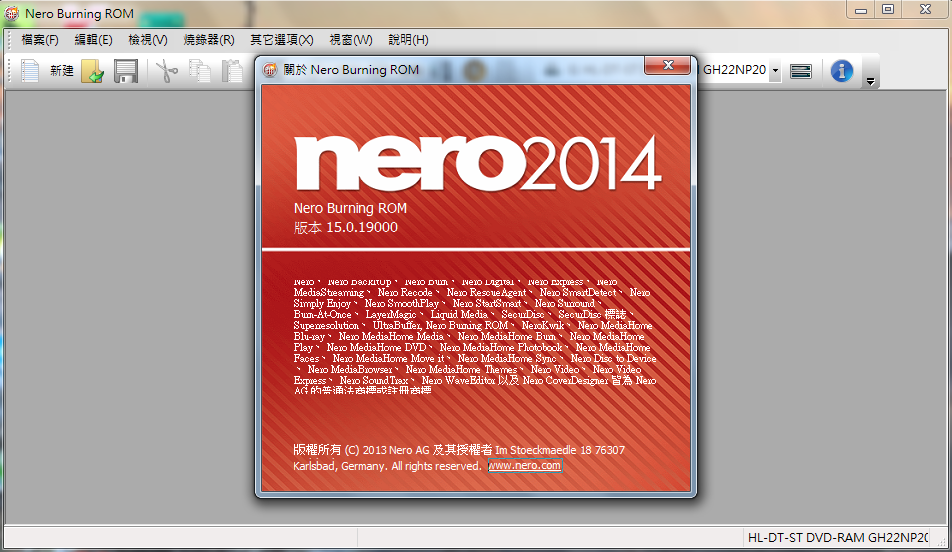Screen dimensions: 952x552
Task: Click the new compilation document icon
Action: 30,71
